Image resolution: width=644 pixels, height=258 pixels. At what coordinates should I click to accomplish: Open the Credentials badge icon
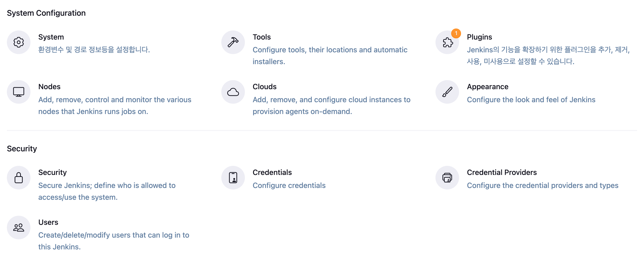pos(233,177)
